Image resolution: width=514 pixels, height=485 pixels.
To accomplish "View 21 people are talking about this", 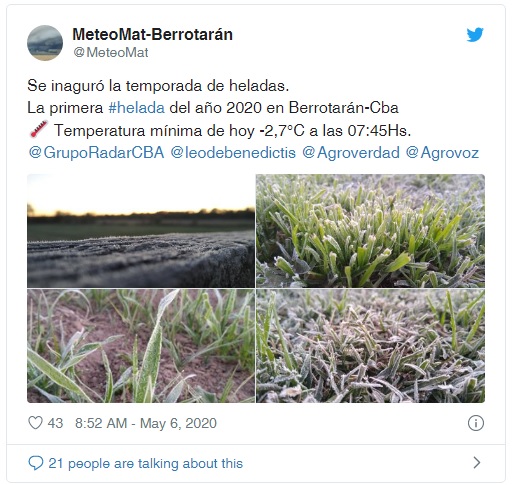I will click(x=146, y=463).
